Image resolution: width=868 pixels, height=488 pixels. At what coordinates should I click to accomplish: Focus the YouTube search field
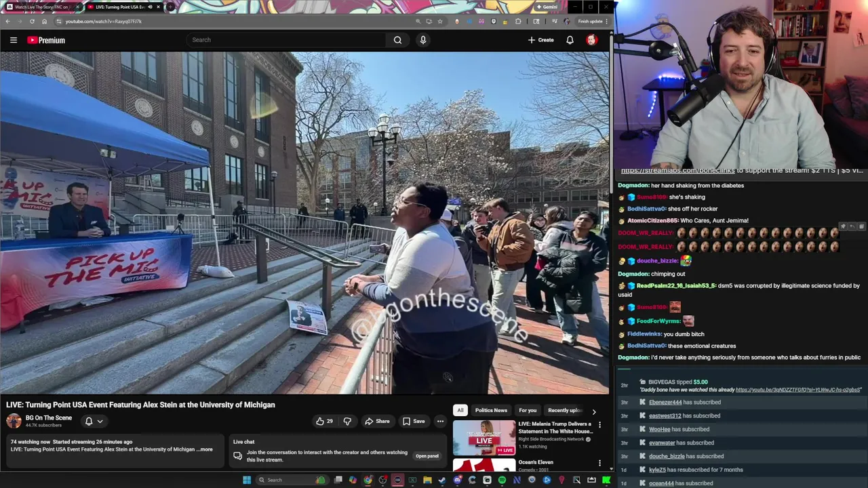[x=285, y=40]
